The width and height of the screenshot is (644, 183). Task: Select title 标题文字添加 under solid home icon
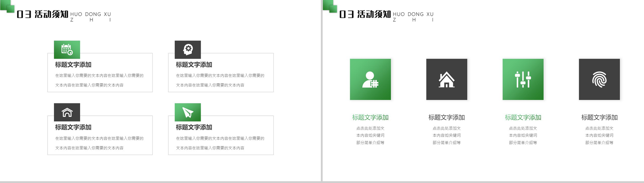[x=447, y=117]
